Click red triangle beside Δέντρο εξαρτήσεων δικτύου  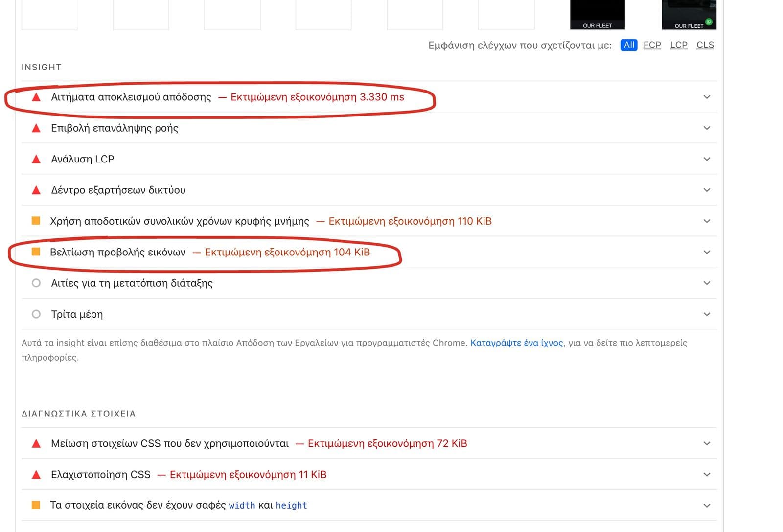[36, 190]
